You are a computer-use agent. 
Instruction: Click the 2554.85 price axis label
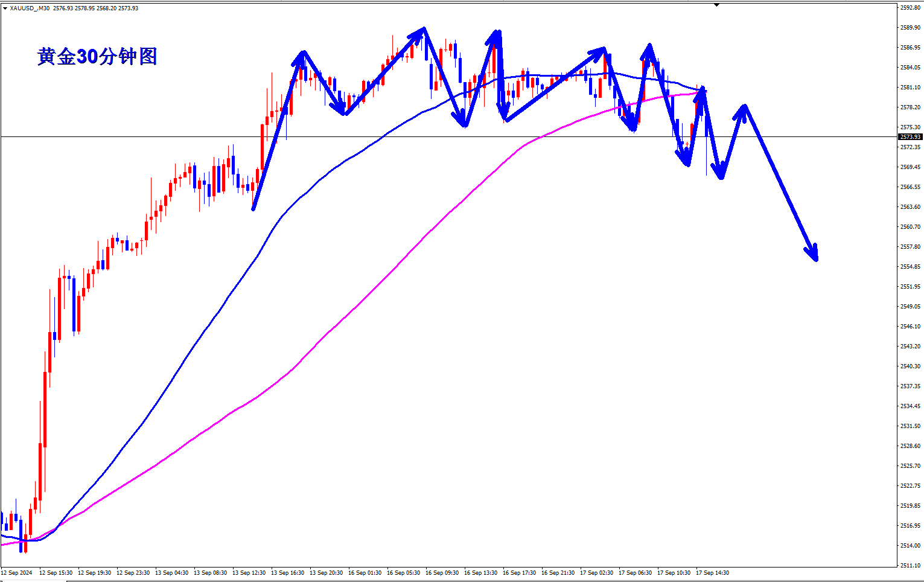pyautogui.click(x=911, y=267)
